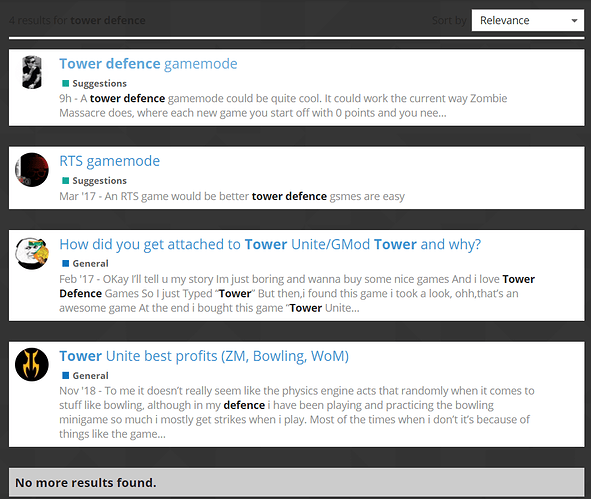Select the Suggestions category under Tower defence gamemode
This screenshot has height=499, width=591.
[95, 83]
